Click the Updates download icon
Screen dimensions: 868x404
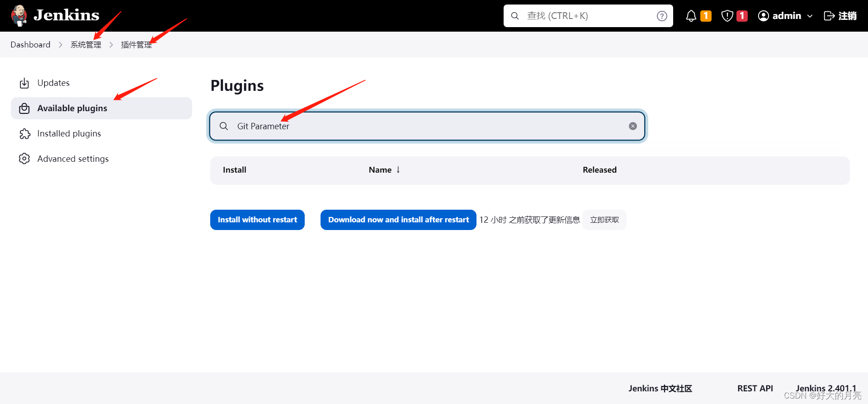[24, 83]
